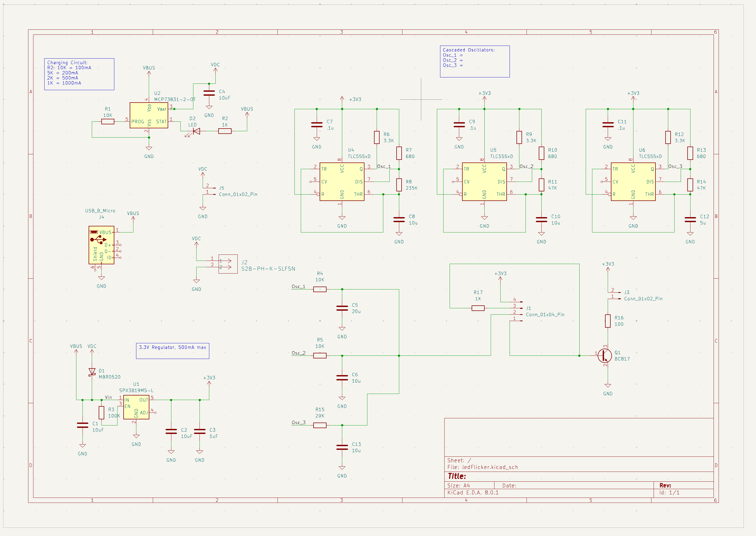Click the 'Cascaded Oscillators:' note text box
756x536 pixels.
point(475,61)
